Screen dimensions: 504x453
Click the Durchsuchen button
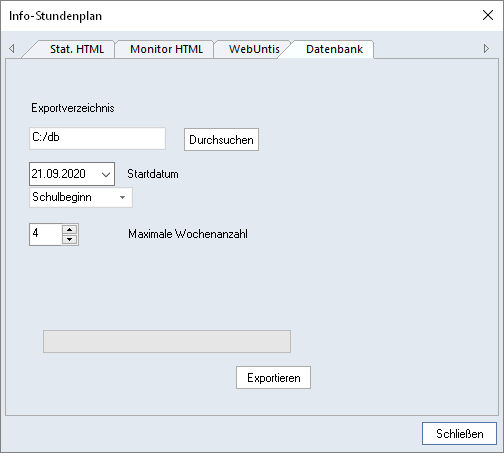pos(221,140)
